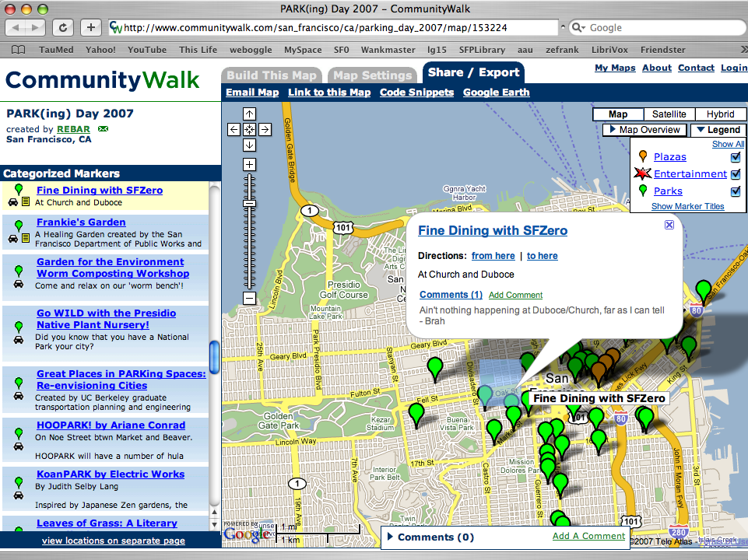Click the map zoom out minus button
The width and height of the screenshot is (748, 560).
click(x=249, y=298)
